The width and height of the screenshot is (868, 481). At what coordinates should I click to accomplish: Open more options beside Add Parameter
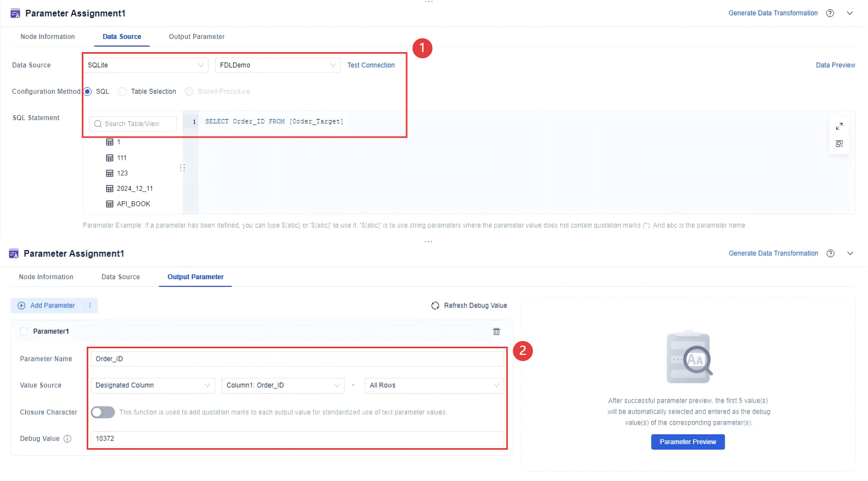pos(90,305)
